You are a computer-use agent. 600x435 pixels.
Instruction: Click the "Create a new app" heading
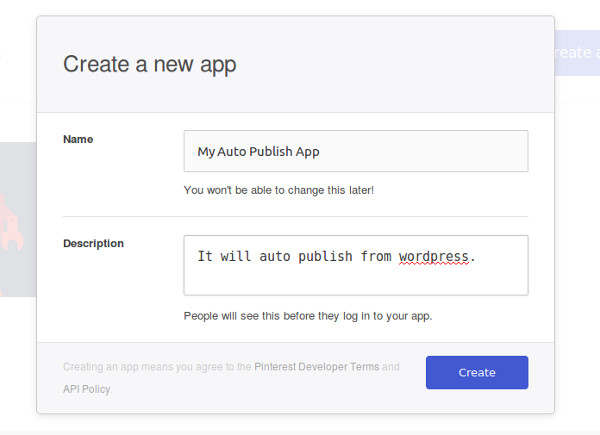150,64
